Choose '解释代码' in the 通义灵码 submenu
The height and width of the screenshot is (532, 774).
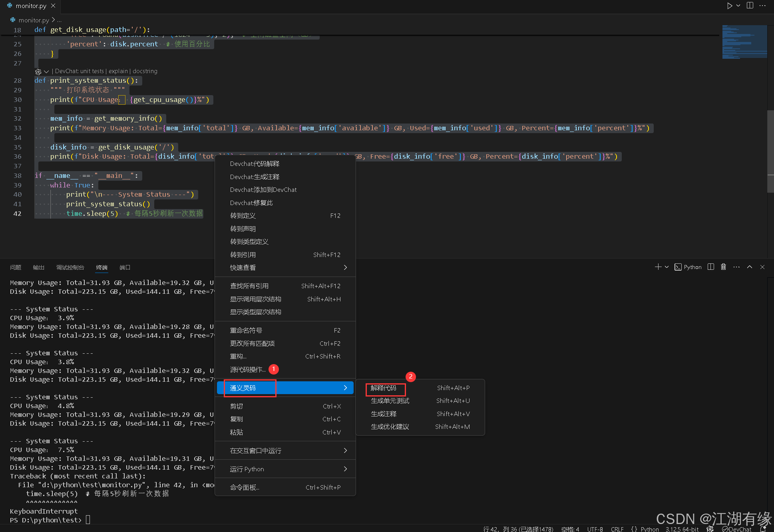click(x=420, y=388)
